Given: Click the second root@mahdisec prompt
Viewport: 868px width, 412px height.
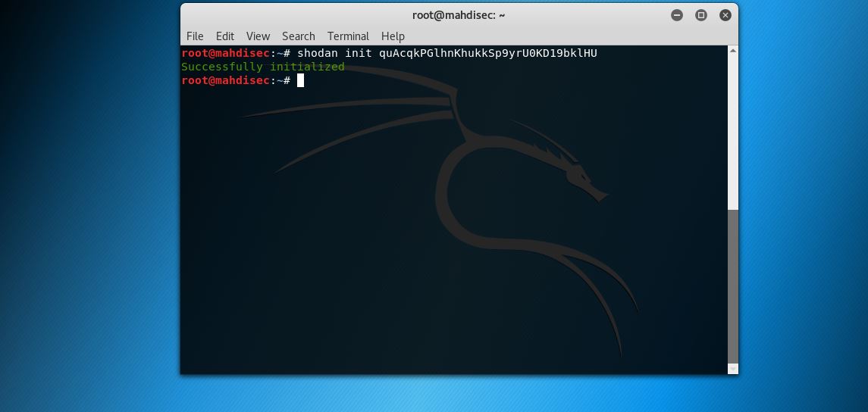Looking at the screenshot, I should click(x=236, y=81).
